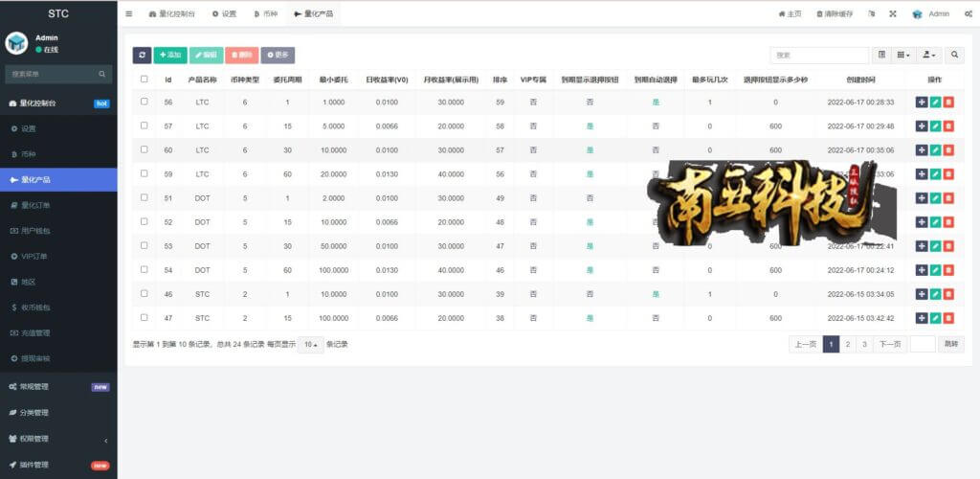The image size is (980, 479).
Task: Open the settings gears icon at top right
Action: pos(969,13)
